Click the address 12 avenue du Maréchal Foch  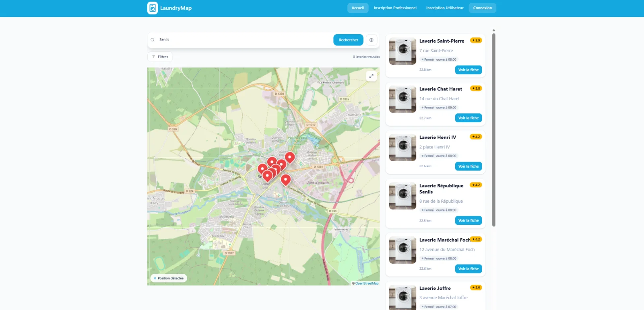pos(447,250)
